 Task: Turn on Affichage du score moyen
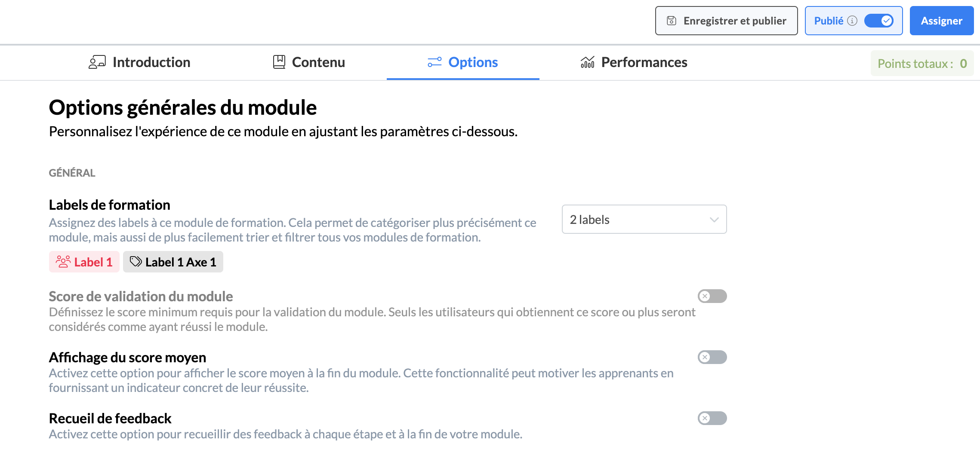[712, 357]
